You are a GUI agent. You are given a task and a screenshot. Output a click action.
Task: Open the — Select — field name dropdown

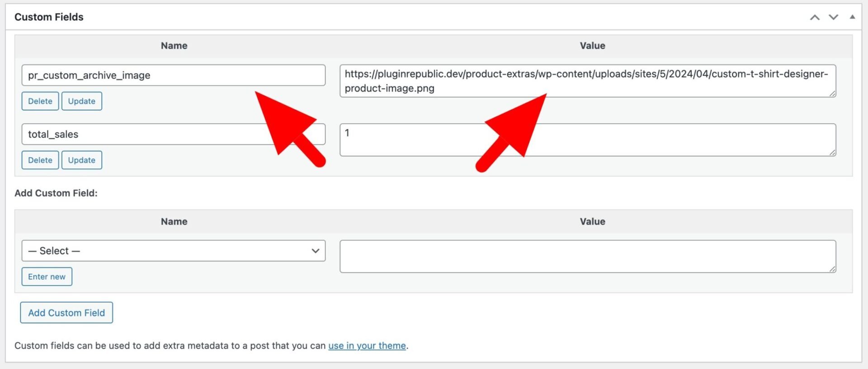(174, 251)
